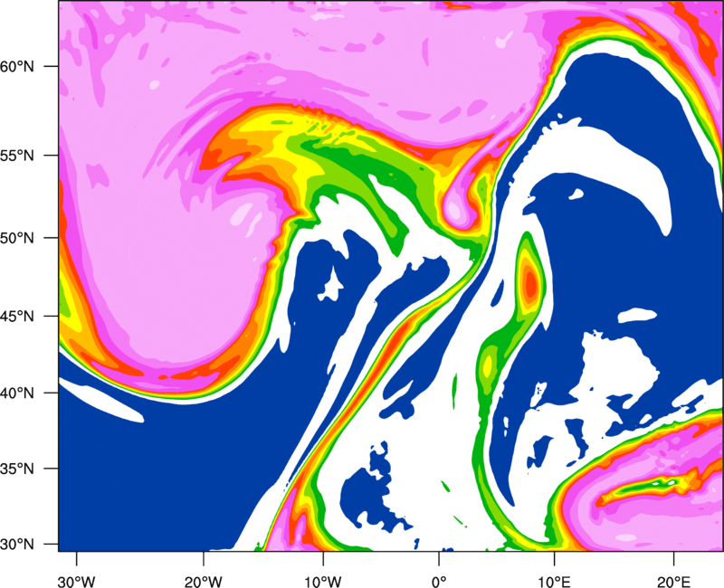
Task: Click the 30°N latitude label
Action: coord(17,545)
